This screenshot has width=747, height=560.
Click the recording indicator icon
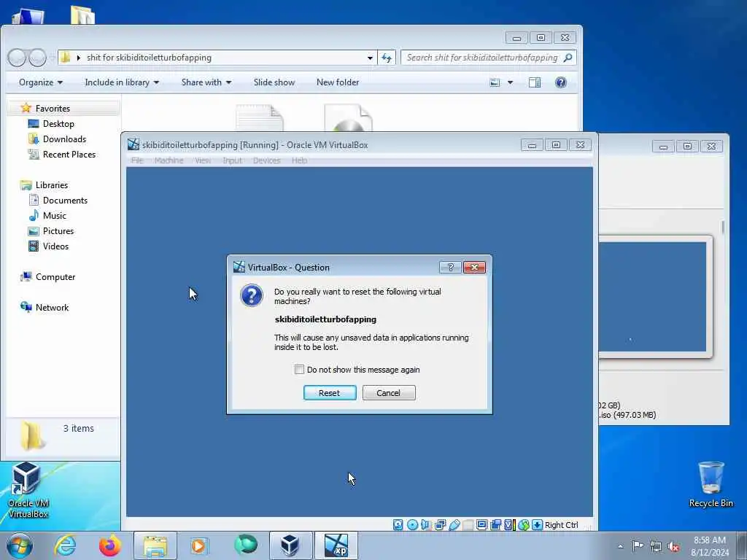(x=495, y=525)
